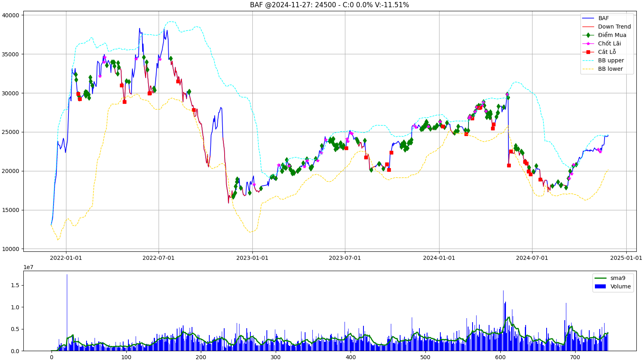Viewport: 644px width, 362px height.
Task: Click the 300 index tick on volume chart
Action: (x=276, y=357)
